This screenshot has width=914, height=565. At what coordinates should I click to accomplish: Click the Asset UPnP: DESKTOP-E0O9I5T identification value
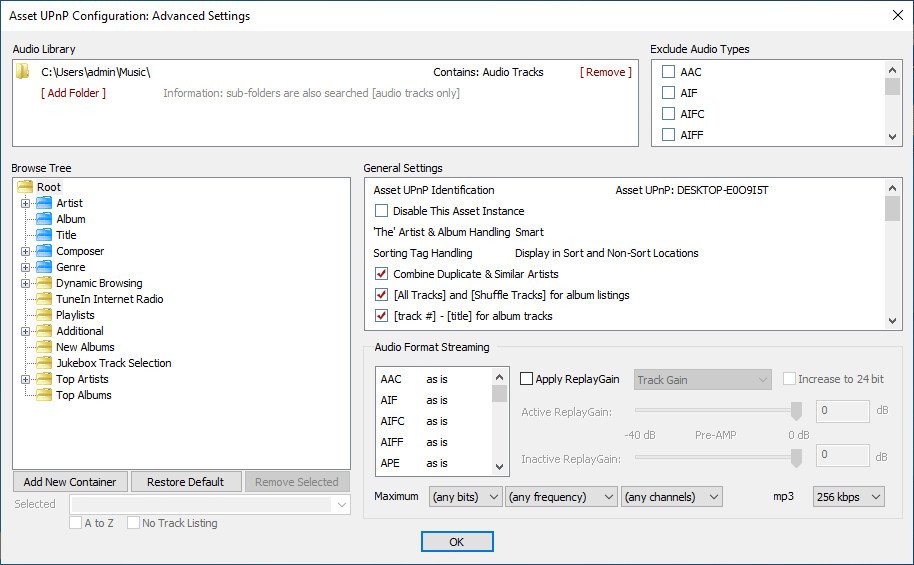point(692,189)
